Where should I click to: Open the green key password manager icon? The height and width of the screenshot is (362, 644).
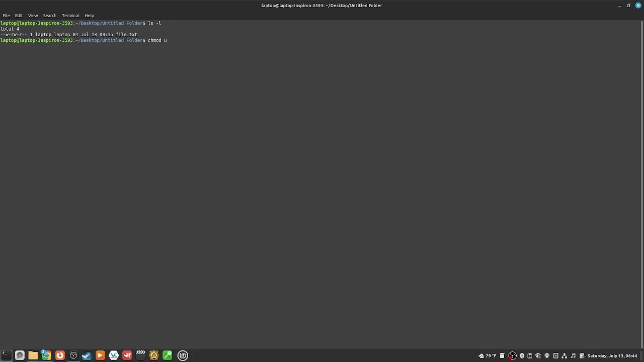tap(167, 355)
